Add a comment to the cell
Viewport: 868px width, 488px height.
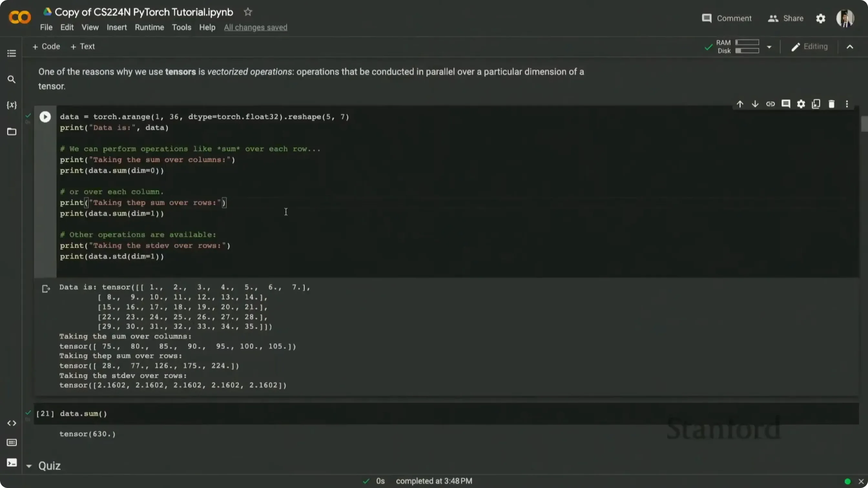(786, 104)
